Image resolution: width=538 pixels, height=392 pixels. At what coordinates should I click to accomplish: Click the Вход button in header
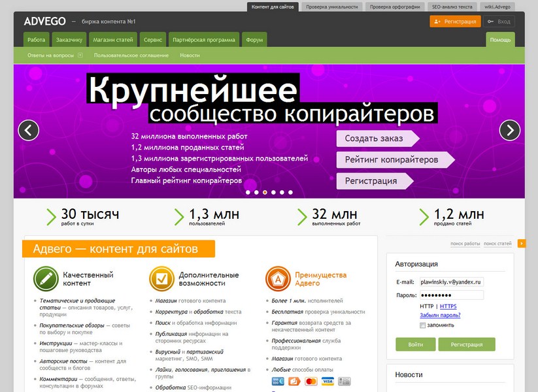coord(499,22)
